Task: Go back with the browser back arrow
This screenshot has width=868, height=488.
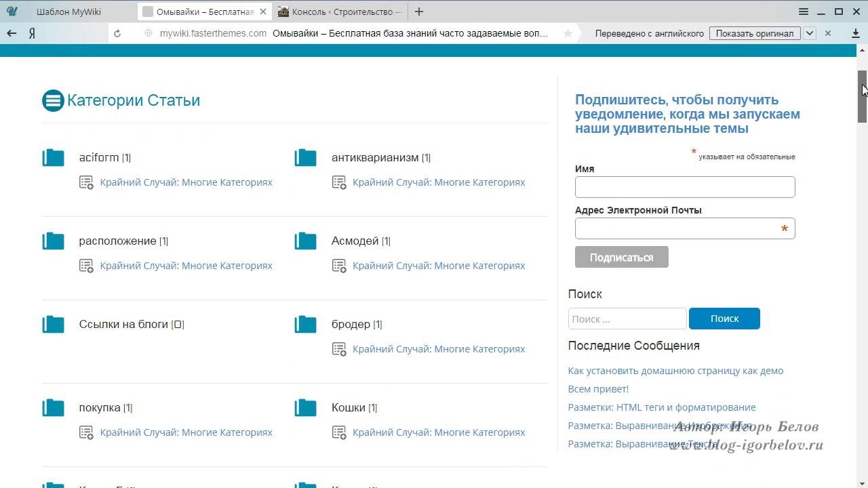Action: (12, 33)
